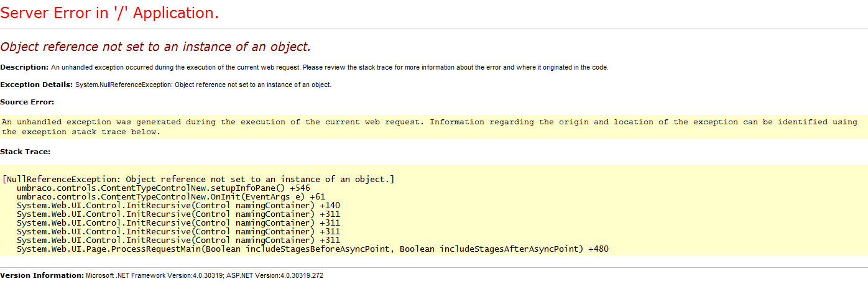Click the 'Source Error:' label
The image size is (868, 289).
pos(27,102)
